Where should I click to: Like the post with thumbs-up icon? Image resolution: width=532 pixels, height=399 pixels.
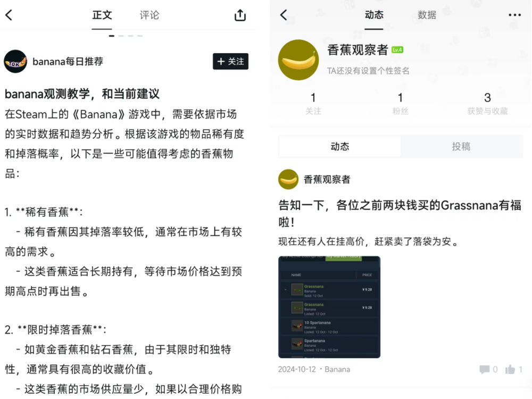[510, 369]
